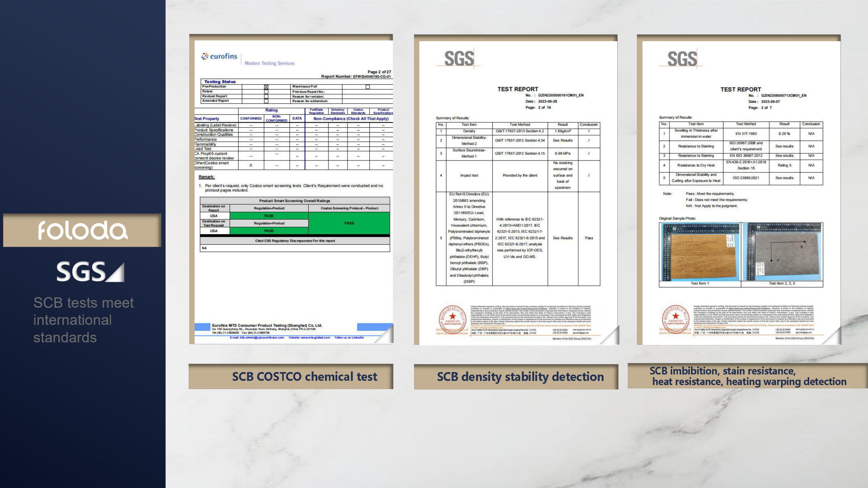
Task: Click green PASS Costco Screening Protocol cell
Action: 349,223
